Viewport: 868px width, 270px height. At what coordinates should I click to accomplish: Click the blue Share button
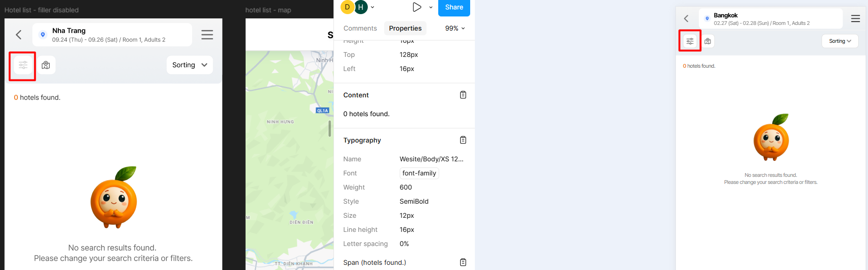click(454, 8)
